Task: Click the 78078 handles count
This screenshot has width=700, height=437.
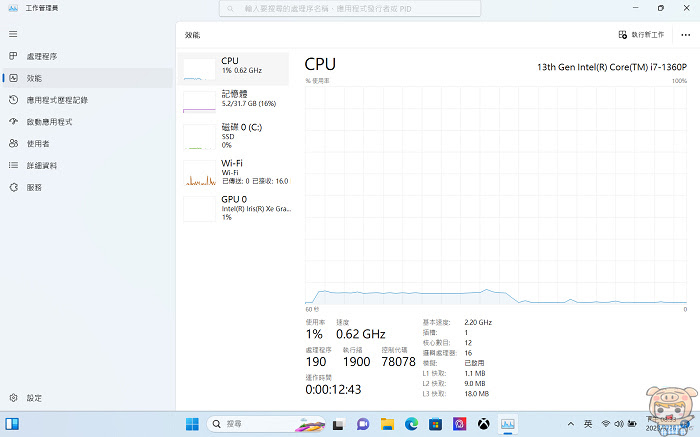Action: coord(398,362)
